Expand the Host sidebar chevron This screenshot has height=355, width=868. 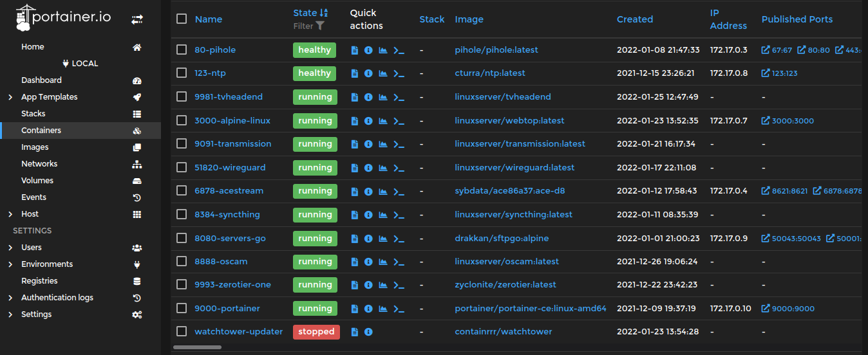pos(10,214)
